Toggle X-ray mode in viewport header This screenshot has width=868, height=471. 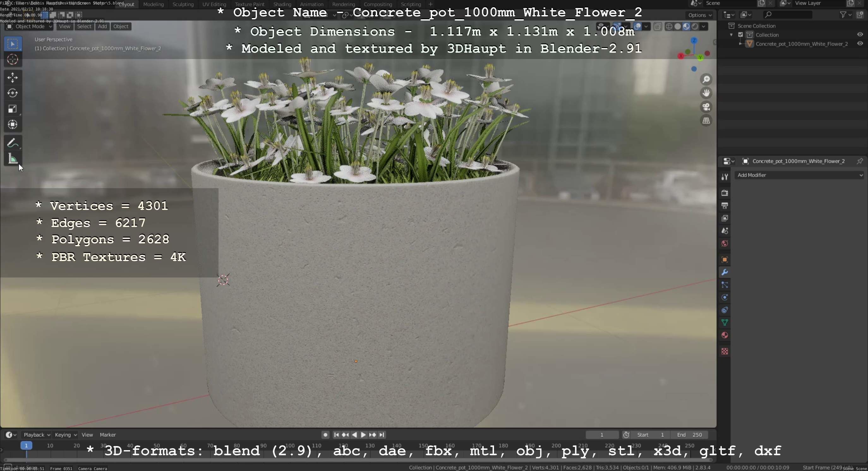(x=657, y=26)
